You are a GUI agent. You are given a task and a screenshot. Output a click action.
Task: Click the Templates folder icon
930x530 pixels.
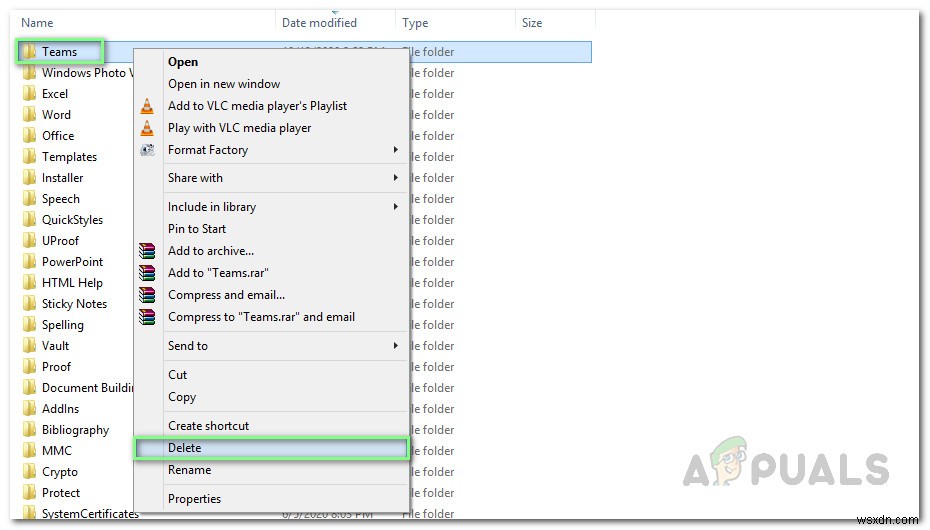coord(29,157)
